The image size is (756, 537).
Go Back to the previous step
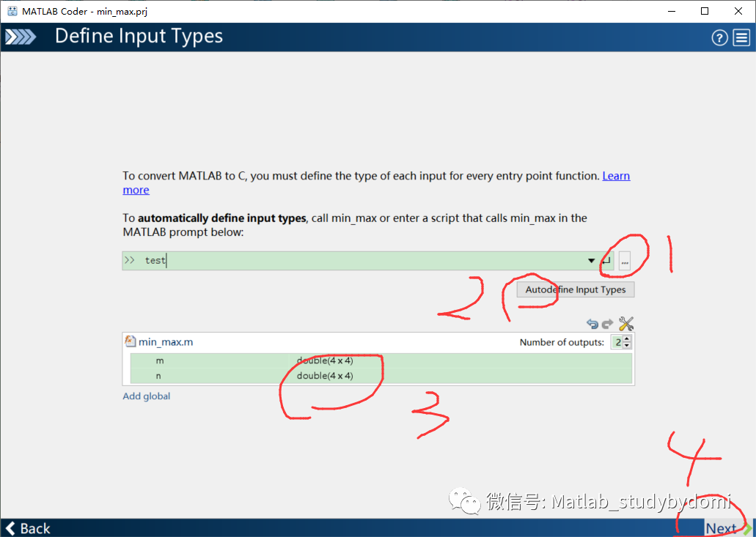28,528
